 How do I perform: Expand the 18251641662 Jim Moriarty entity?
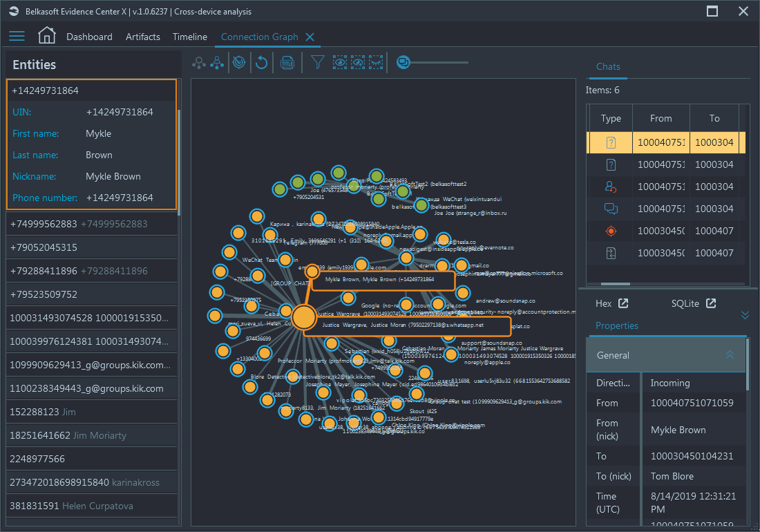(91, 435)
